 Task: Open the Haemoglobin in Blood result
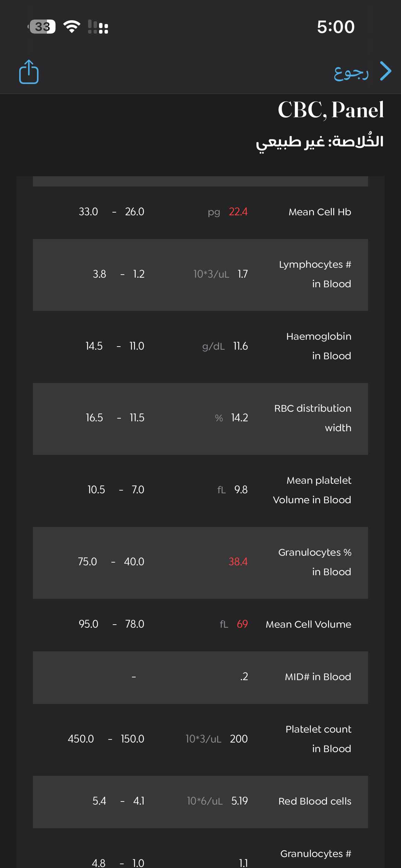pyautogui.click(x=200, y=347)
